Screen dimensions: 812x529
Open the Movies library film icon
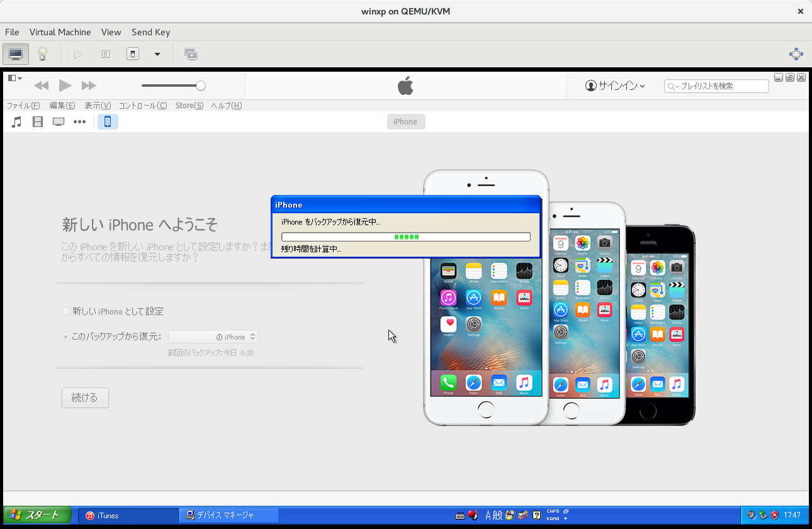click(x=38, y=122)
